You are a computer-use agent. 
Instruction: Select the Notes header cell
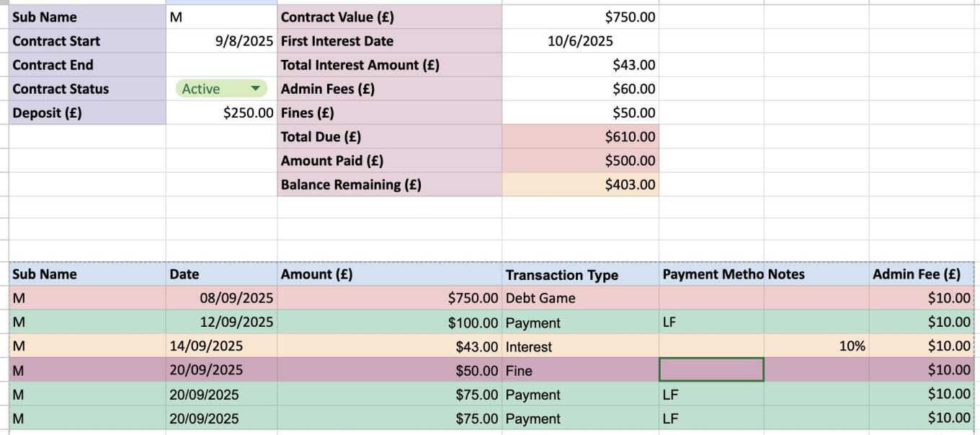coord(816,274)
